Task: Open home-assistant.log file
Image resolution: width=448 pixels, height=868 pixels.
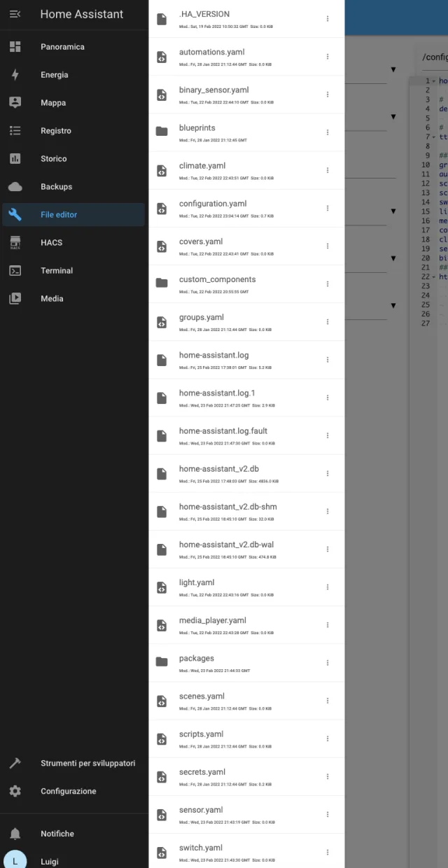Action: [x=246, y=359]
